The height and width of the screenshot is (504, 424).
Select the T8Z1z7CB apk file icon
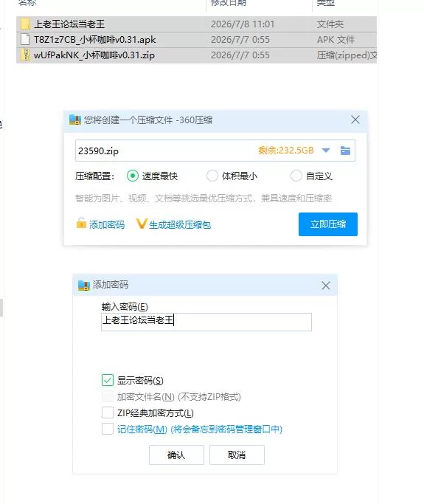[25, 39]
